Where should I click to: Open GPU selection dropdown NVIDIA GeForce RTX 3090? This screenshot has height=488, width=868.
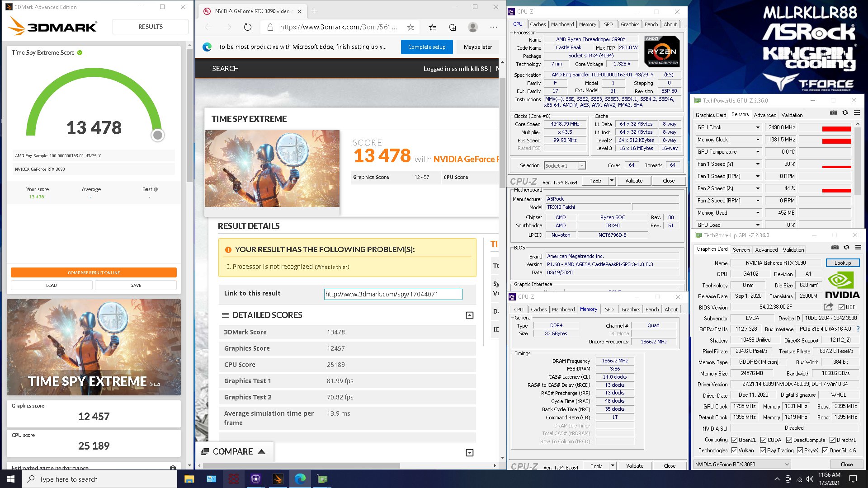coord(742,464)
